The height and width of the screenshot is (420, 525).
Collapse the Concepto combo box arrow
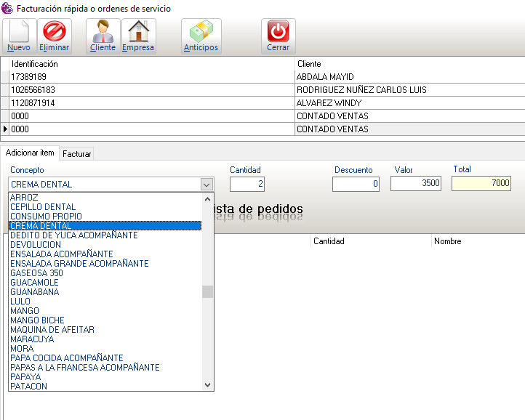(207, 185)
